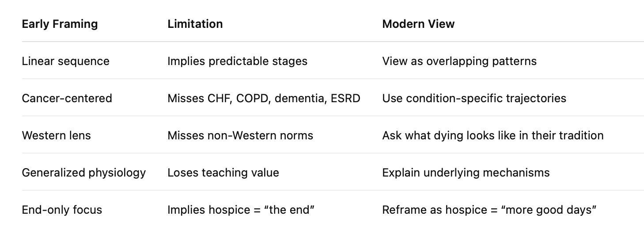This screenshot has width=644, height=246.
Task: Select the Generalized physiology cell
Action: (x=83, y=172)
